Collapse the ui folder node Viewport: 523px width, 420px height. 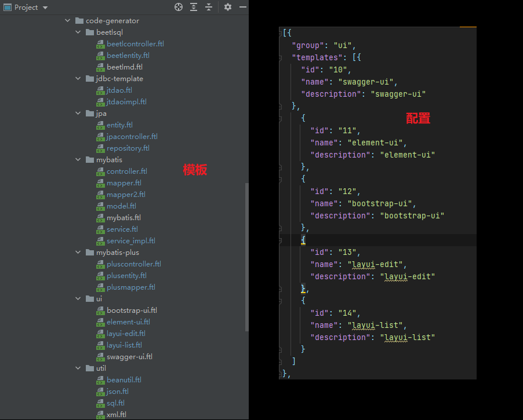coord(78,299)
